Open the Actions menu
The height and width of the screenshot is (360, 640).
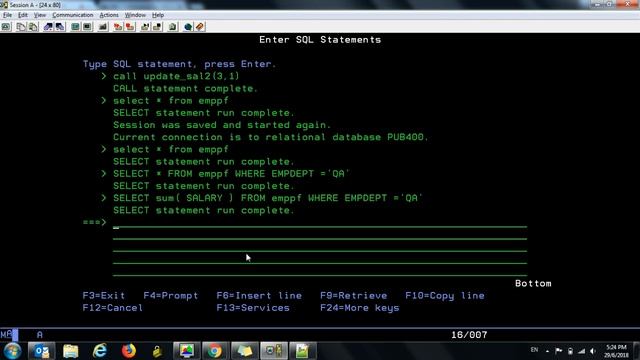tap(109, 15)
